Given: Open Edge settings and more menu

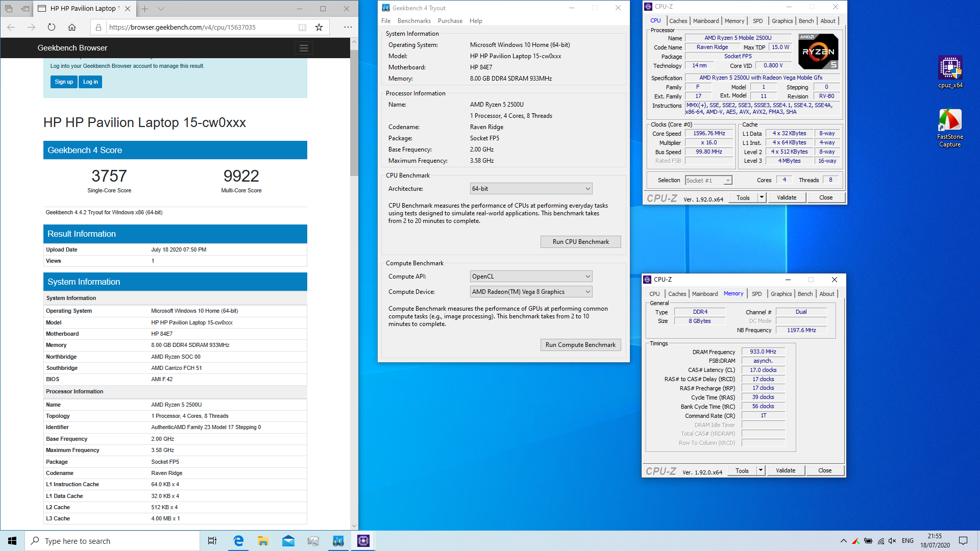Looking at the screenshot, I should 348,27.
